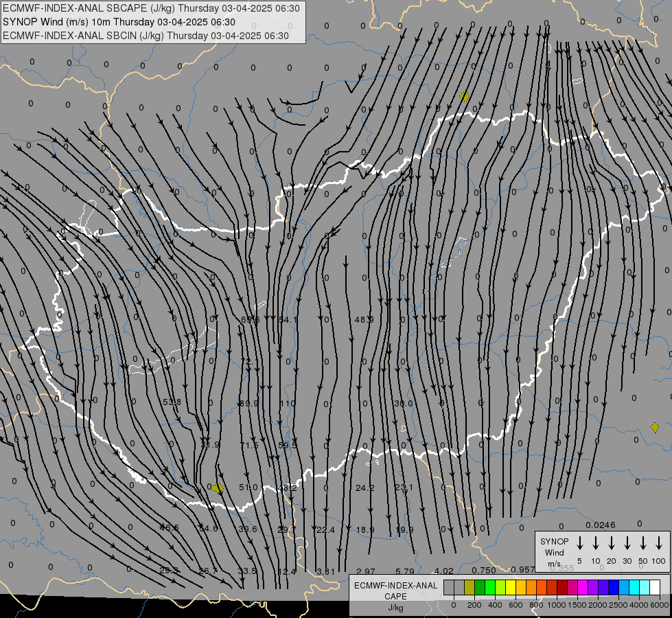This screenshot has height=618, width=672.
Task: Click the ECMWF-INDEX-ANAL legend label
Action: click(395, 586)
